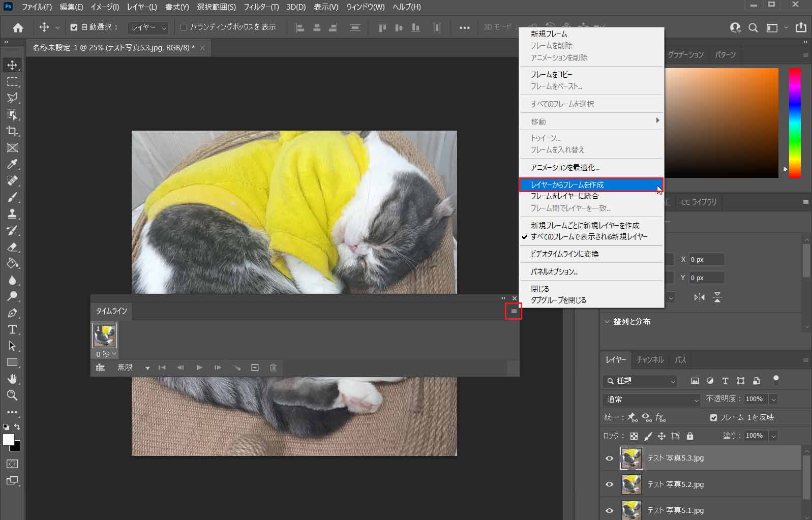812x520 pixels.
Task: Toggle the 自動選択 checkbox
Action: pos(74,27)
